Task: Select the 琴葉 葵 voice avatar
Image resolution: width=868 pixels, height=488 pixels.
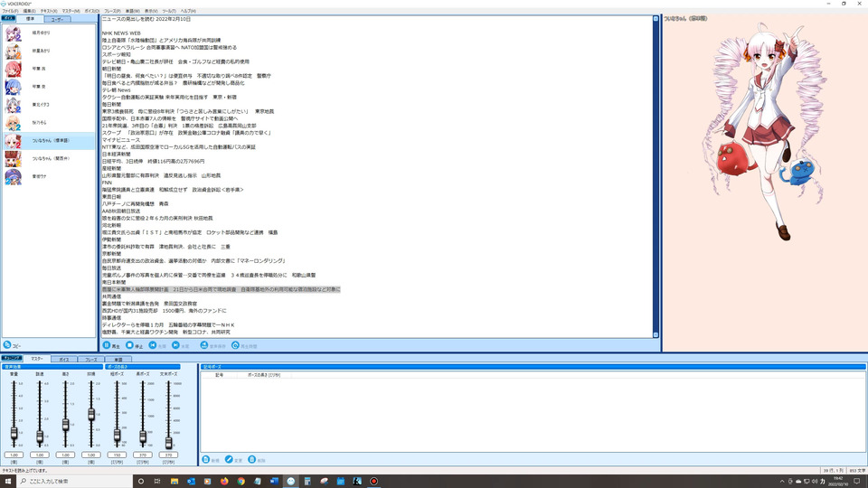Action: (x=14, y=87)
